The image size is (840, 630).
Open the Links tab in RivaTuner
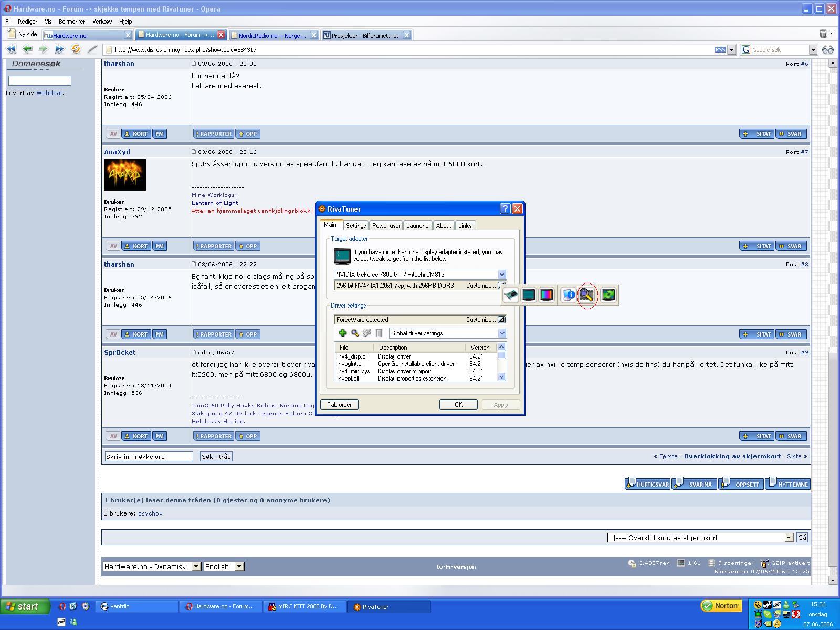click(465, 226)
